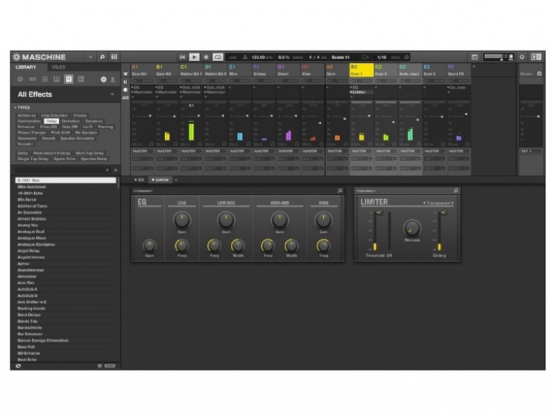The height and width of the screenshot is (416, 555).
Task: Switch to the LIBRARY tab
Action: coord(25,67)
